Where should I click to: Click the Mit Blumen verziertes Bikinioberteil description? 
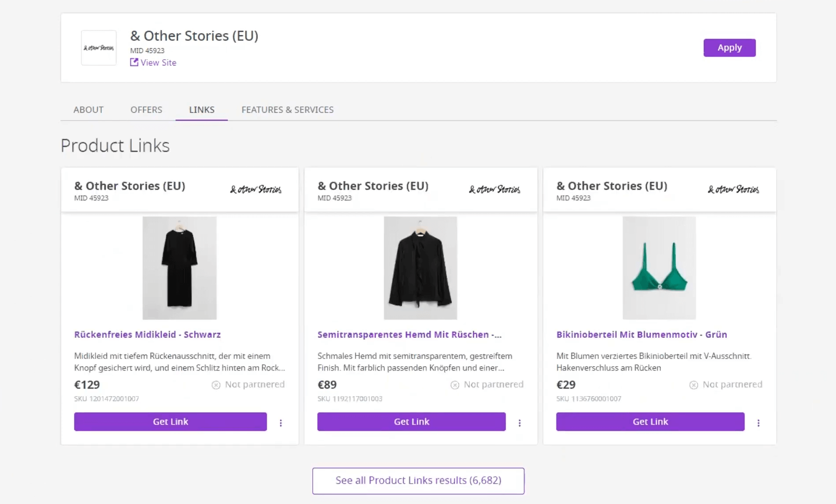pyautogui.click(x=654, y=362)
